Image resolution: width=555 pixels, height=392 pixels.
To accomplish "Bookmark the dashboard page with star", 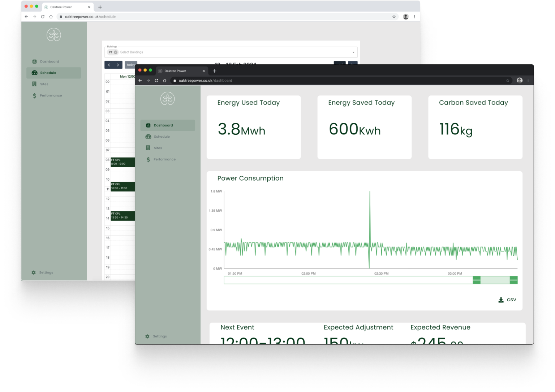I will [x=508, y=81].
